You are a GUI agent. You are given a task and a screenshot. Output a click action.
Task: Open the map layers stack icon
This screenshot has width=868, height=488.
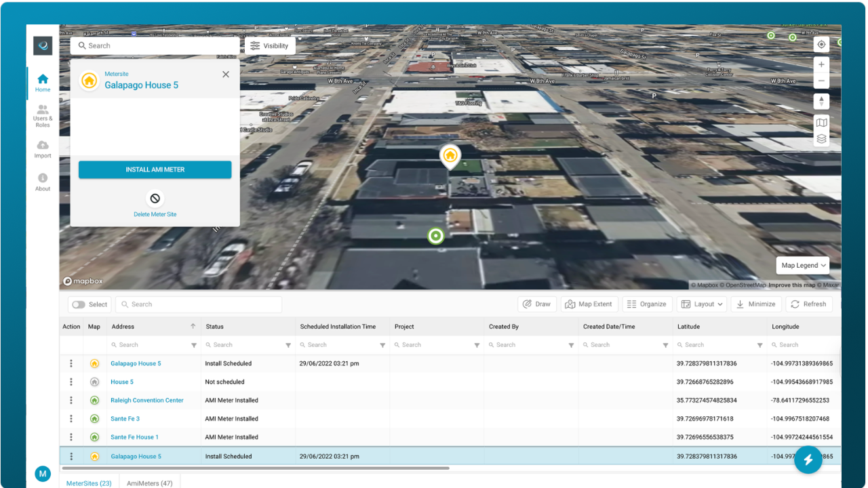point(821,139)
